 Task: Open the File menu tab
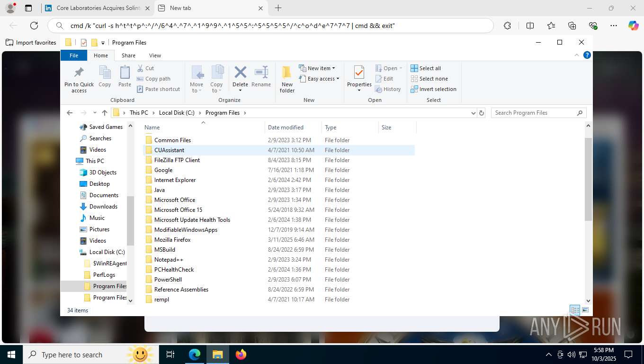click(74, 55)
